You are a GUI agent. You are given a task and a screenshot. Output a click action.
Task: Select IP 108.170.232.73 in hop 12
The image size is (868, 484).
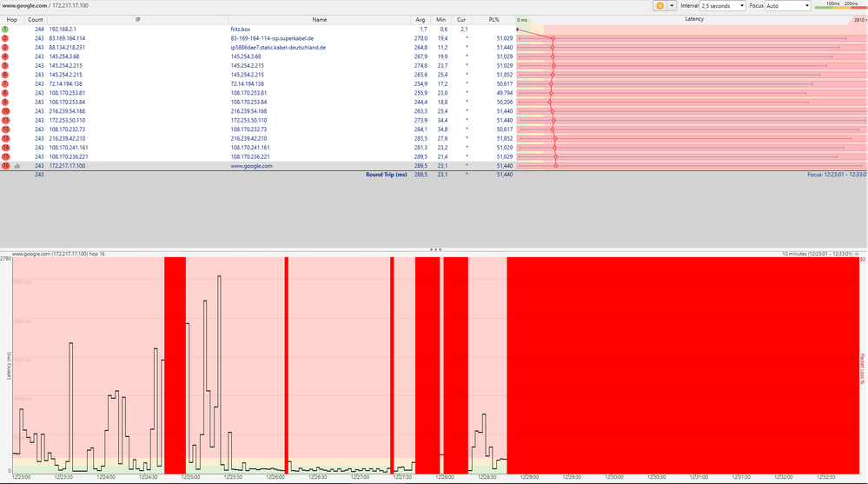(x=67, y=129)
